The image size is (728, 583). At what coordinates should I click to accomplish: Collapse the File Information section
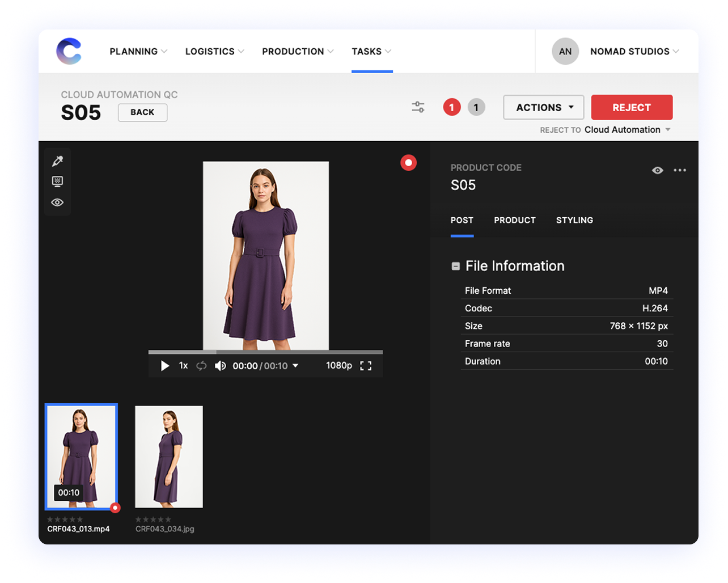coord(455,266)
